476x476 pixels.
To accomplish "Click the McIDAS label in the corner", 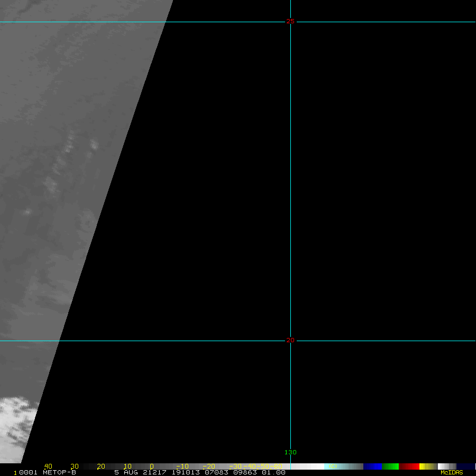I will click(x=451, y=472).
